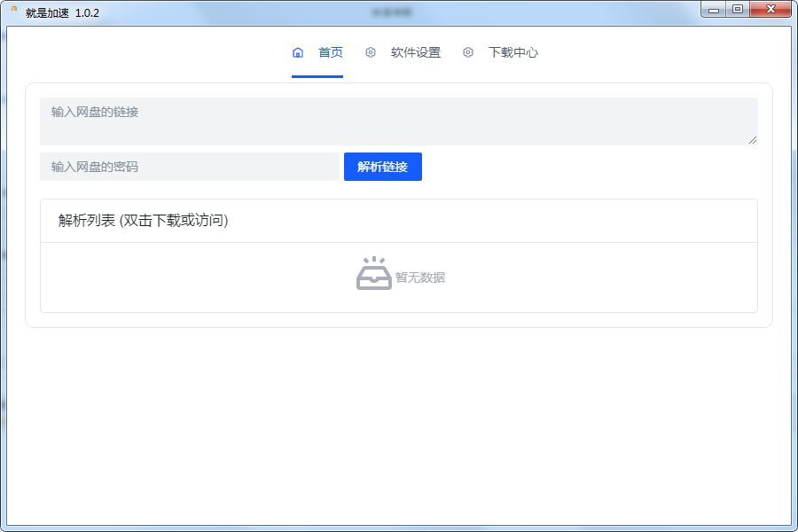The height and width of the screenshot is (532, 798).
Task: Click the blue underline below 首页 tab
Action: [x=317, y=76]
